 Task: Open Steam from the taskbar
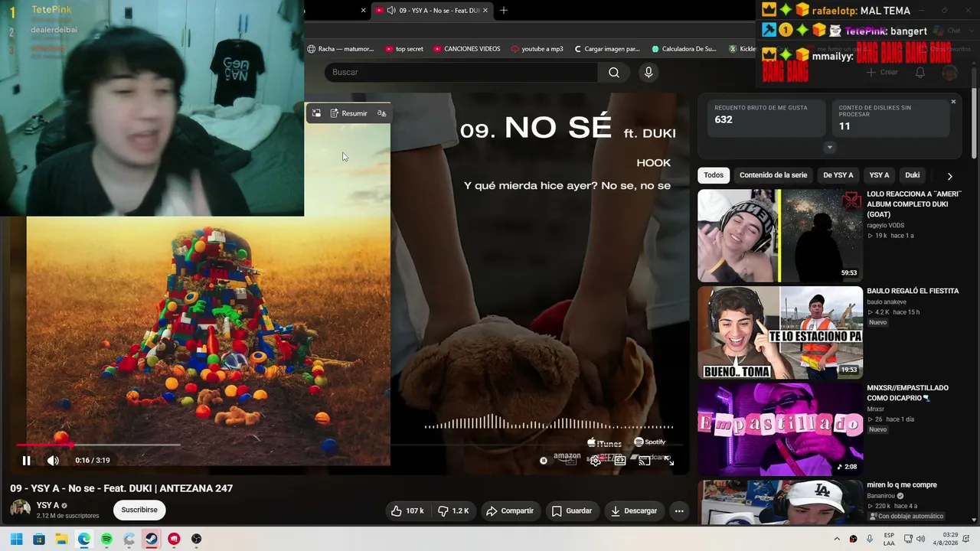tap(152, 539)
